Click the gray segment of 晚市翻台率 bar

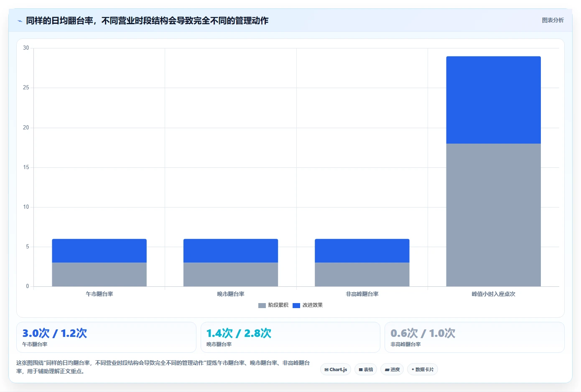coord(231,275)
